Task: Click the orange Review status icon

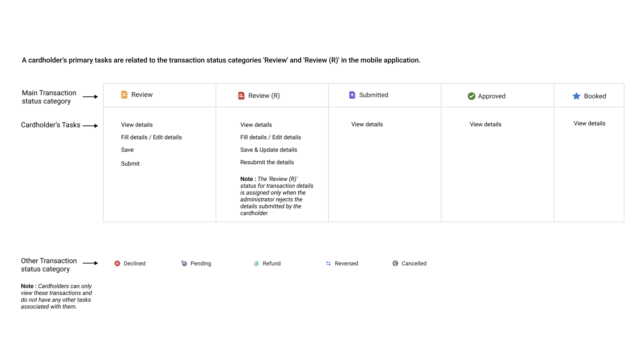Action: click(124, 95)
